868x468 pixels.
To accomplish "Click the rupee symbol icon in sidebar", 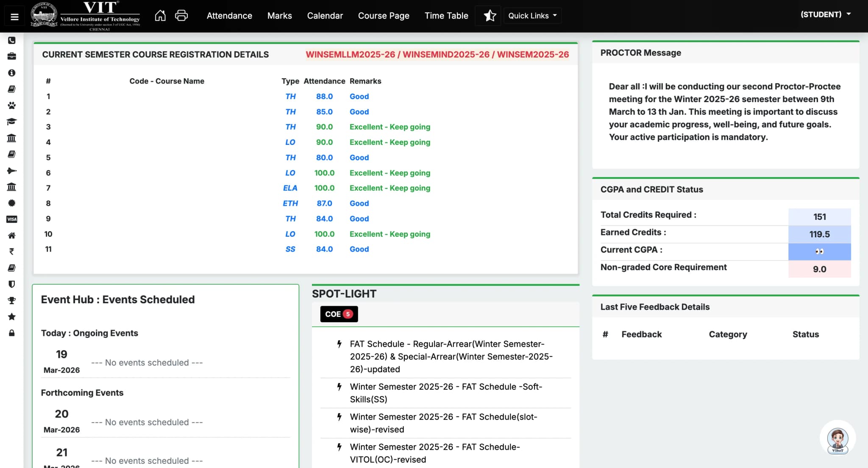I will [x=12, y=251].
